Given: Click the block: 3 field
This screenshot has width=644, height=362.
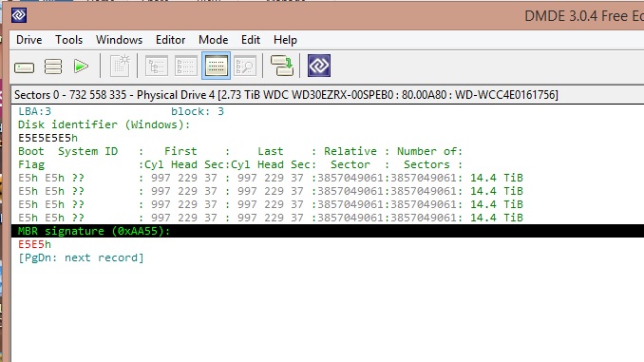Looking at the screenshot, I should (x=198, y=111).
